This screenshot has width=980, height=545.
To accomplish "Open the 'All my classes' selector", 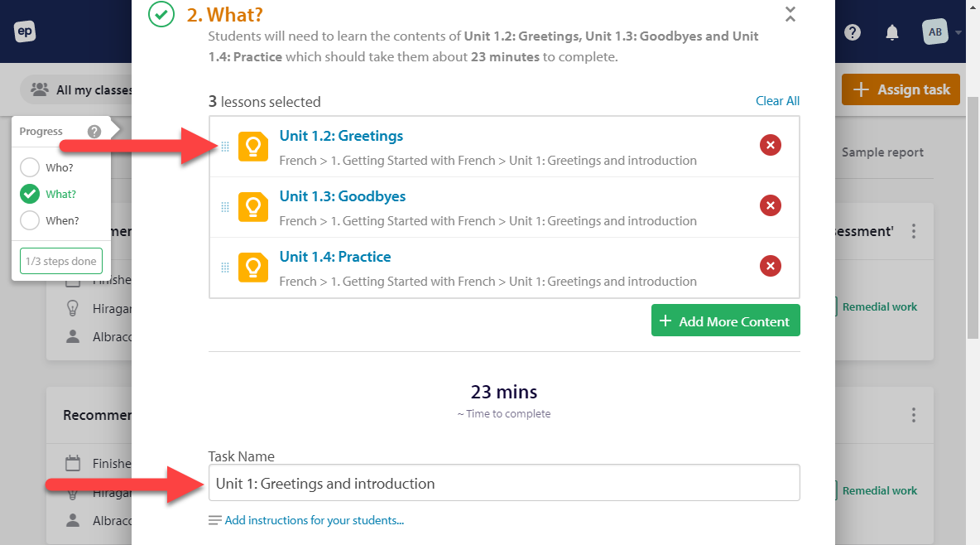I will pyautogui.click(x=78, y=90).
